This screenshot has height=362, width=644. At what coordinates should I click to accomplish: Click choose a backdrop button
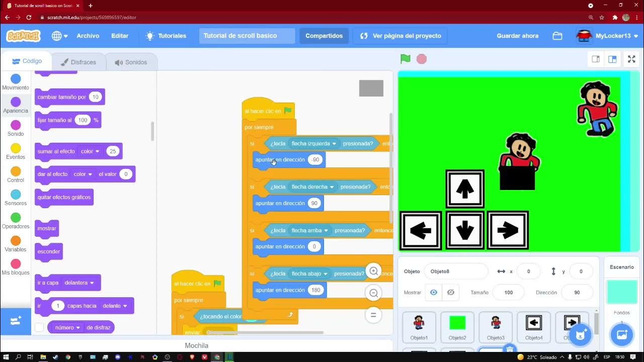click(x=621, y=334)
